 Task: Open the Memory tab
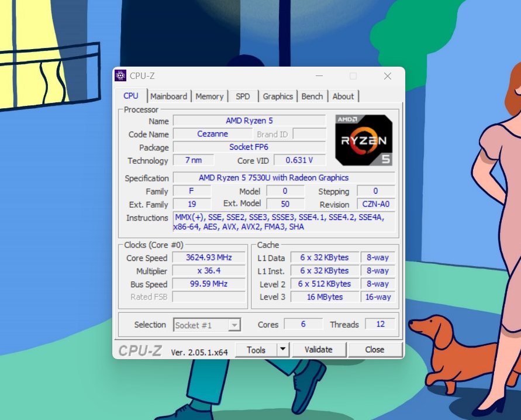(x=209, y=97)
